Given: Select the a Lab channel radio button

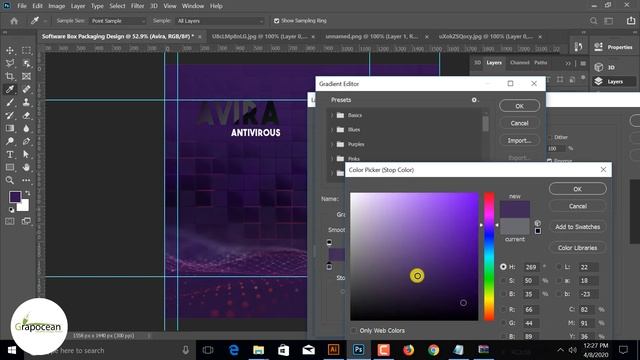Looking at the screenshot, I should point(559,280).
